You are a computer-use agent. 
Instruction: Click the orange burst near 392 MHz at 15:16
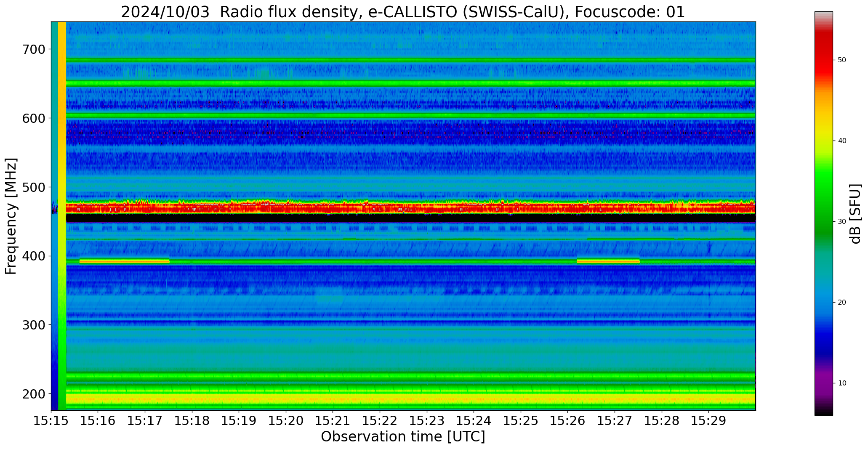pos(125,261)
